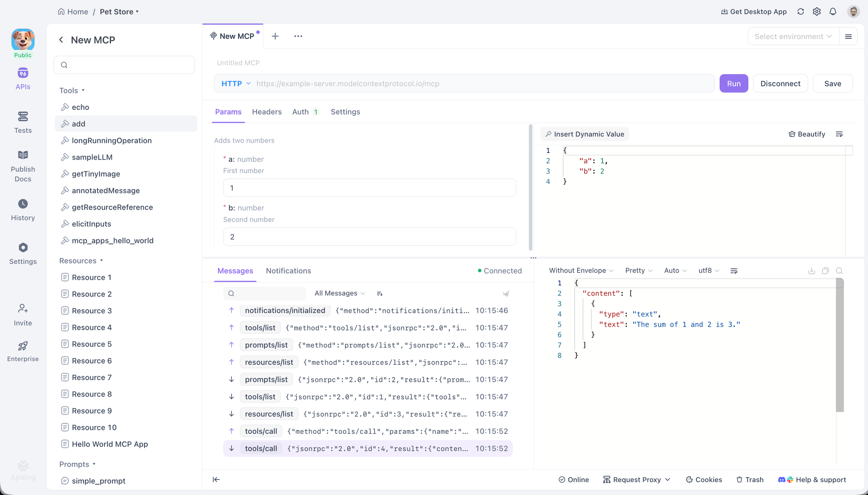Open the sampleLLM tool

(92, 157)
